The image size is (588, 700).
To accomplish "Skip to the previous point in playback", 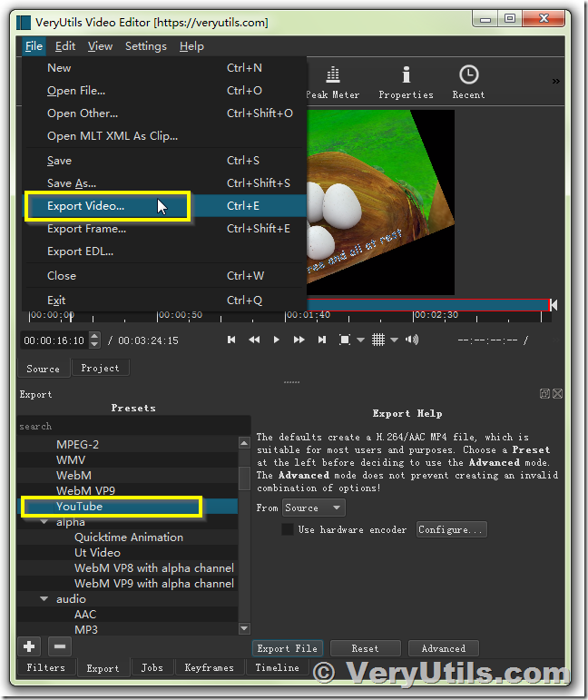I will (231, 340).
